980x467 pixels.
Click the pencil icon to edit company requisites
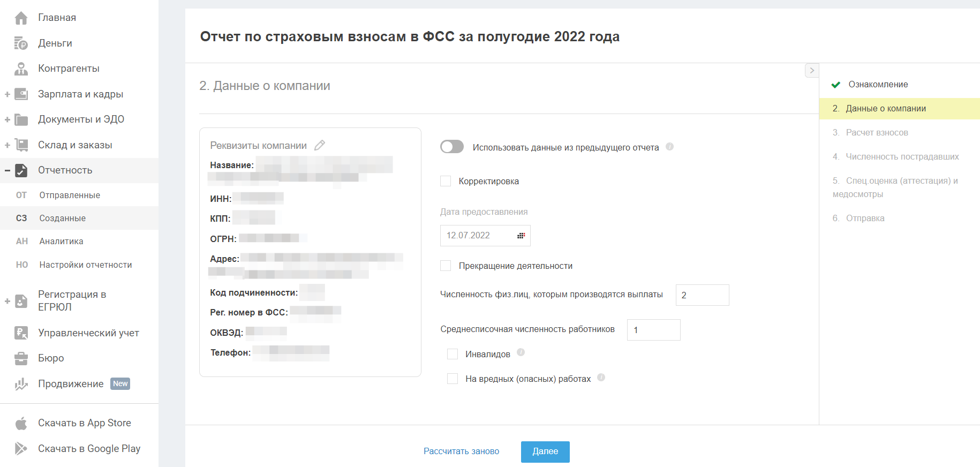[x=320, y=145]
